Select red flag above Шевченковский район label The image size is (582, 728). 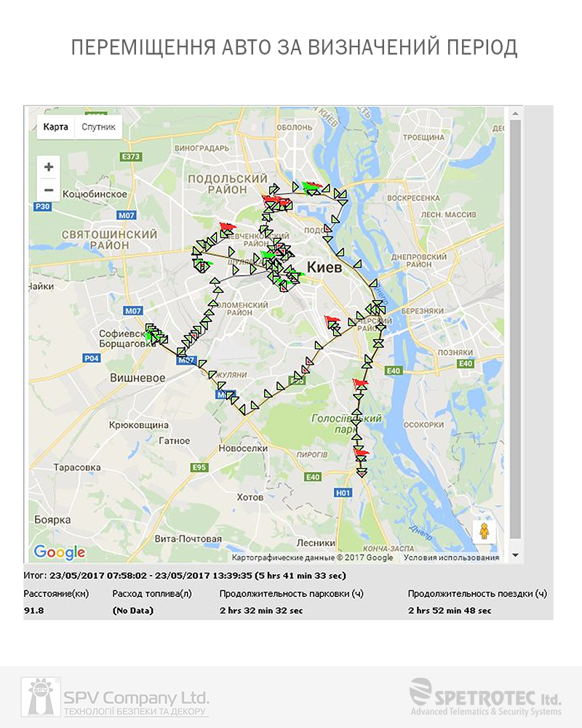pyautogui.click(x=227, y=227)
